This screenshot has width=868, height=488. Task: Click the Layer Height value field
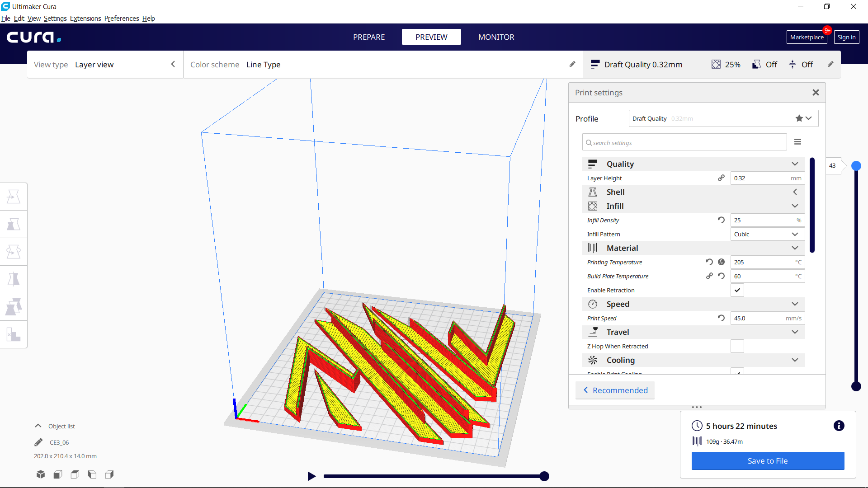tap(768, 178)
